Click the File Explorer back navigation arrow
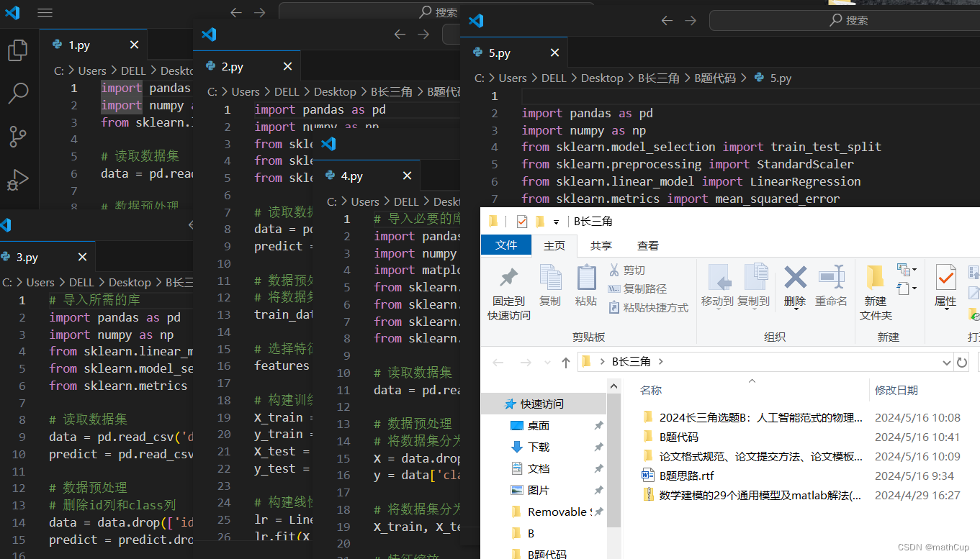 coord(496,362)
